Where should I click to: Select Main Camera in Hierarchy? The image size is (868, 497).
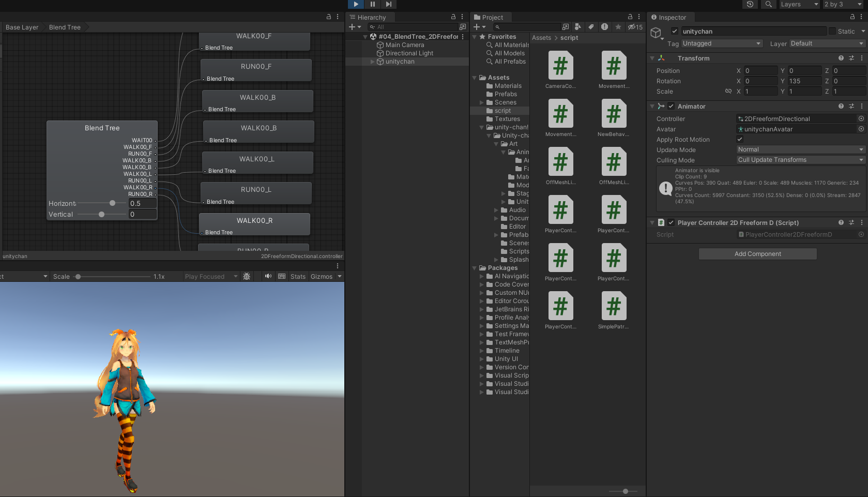[x=405, y=45]
